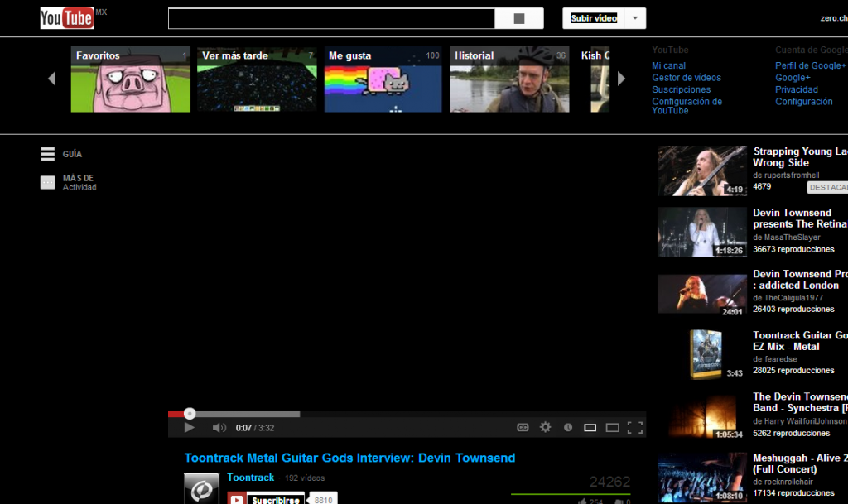Click the 192 vídeos text
The height and width of the screenshot is (504, 848).
(x=305, y=478)
